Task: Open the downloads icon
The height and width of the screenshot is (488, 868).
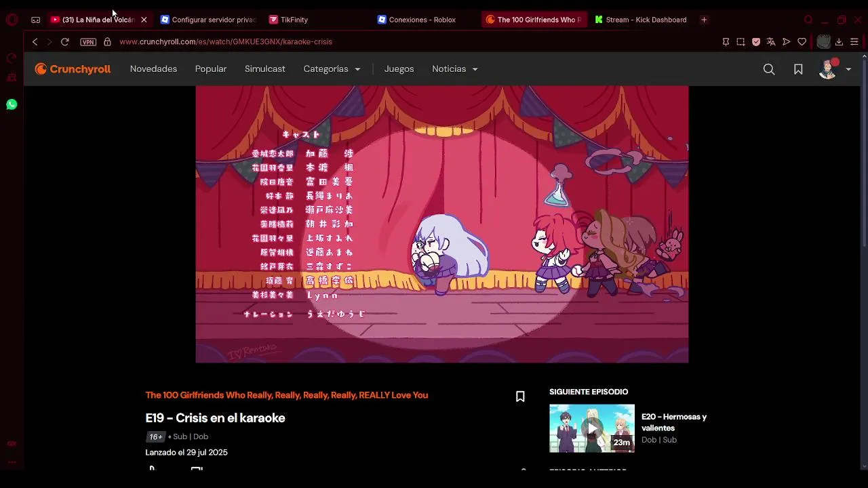Action: [839, 42]
